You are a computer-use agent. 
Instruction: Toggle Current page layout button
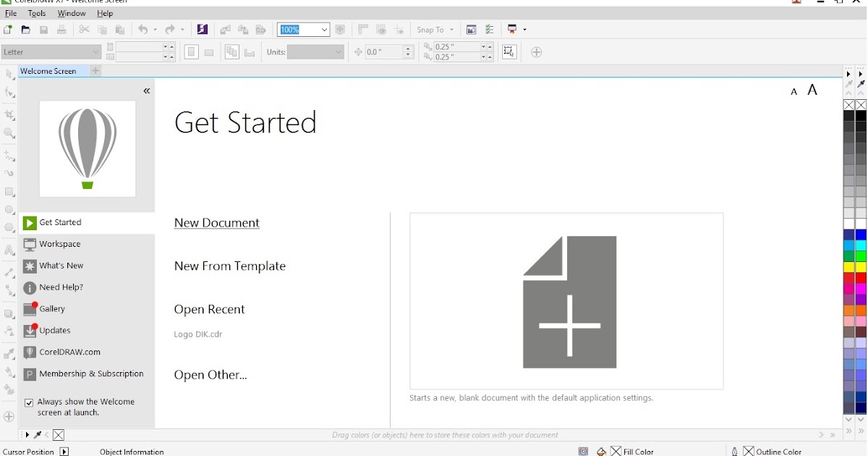click(x=250, y=52)
